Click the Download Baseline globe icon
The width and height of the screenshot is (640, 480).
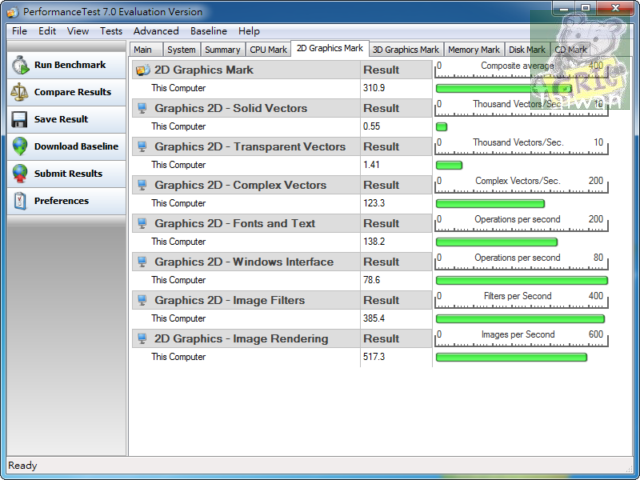pos(20,147)
